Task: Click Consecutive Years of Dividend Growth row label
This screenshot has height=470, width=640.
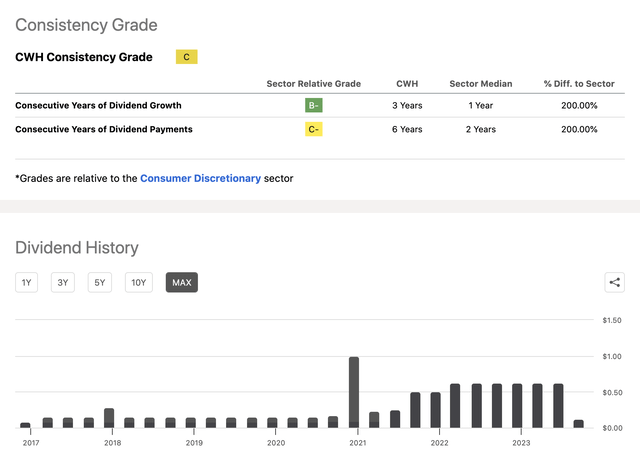Action: pos(98,105)
